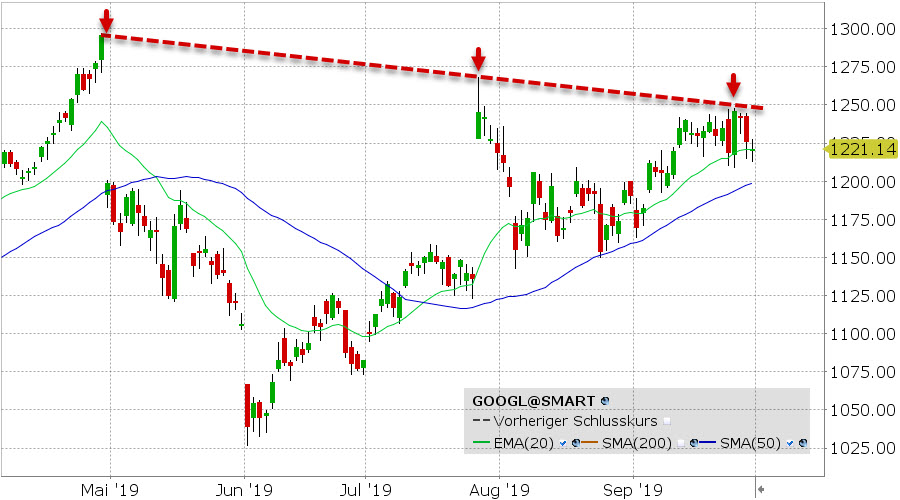Click the 1025.00 price axis label
900x500 pixels.
863,448
